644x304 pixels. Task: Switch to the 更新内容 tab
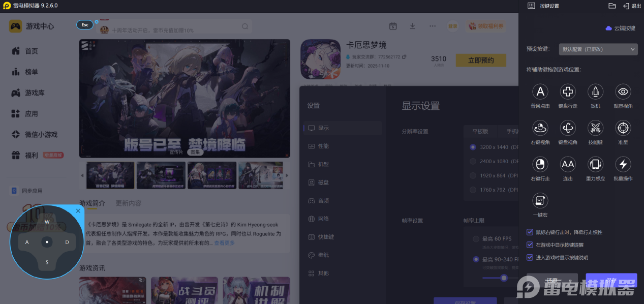129,203
